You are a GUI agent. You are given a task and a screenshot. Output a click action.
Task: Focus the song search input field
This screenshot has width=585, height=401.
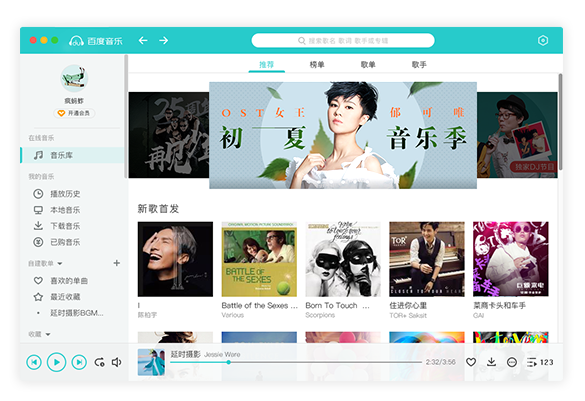(x=343, y=40)
